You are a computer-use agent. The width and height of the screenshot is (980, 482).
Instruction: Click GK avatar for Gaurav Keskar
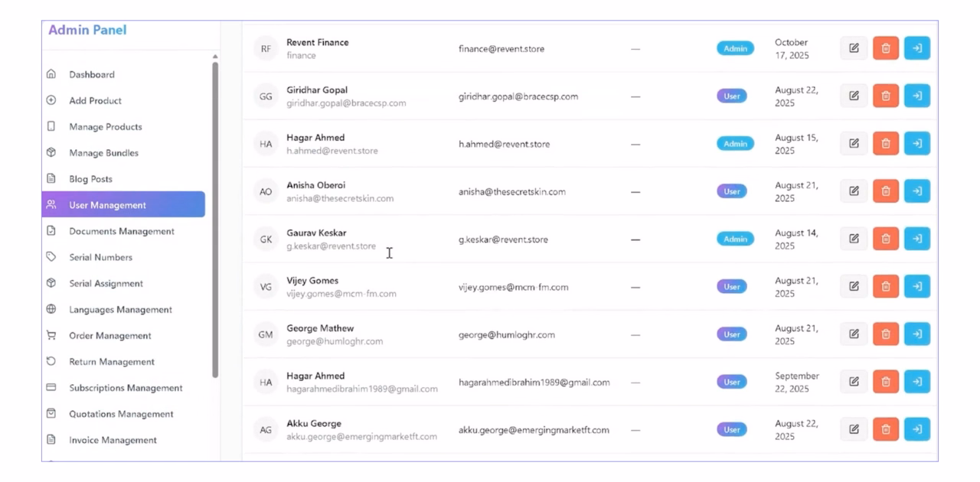click(266, 239)
